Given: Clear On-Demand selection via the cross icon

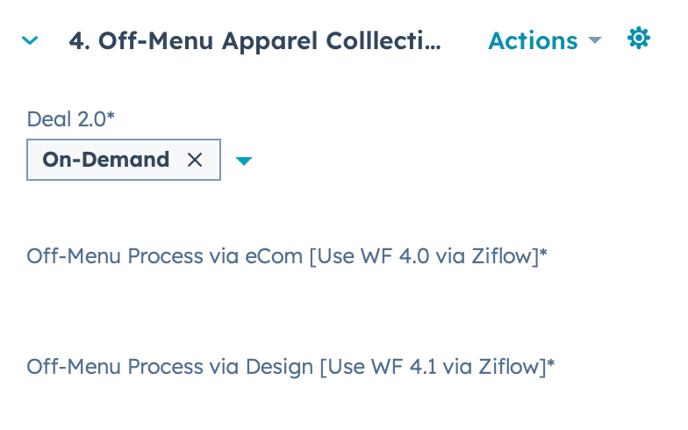Looking at the screenshot, I should tap(195, 160).
